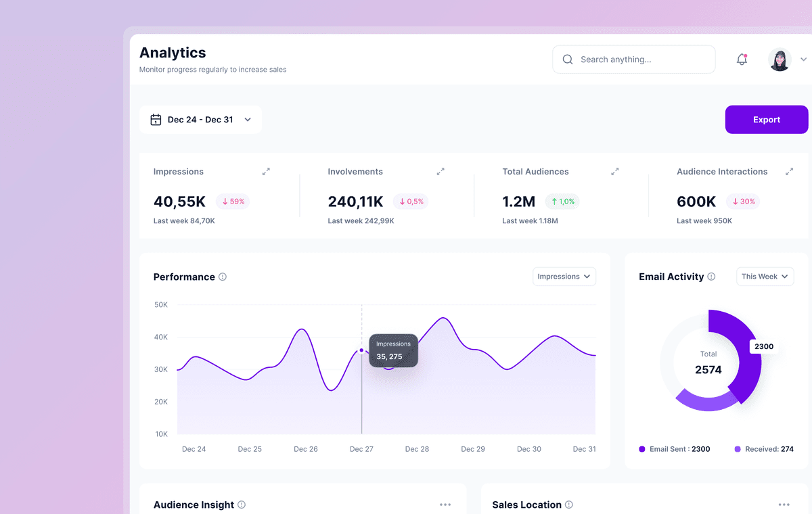Screen dimensions: 812x514
Task: Open the This Week dropdown
Action: 765,277
